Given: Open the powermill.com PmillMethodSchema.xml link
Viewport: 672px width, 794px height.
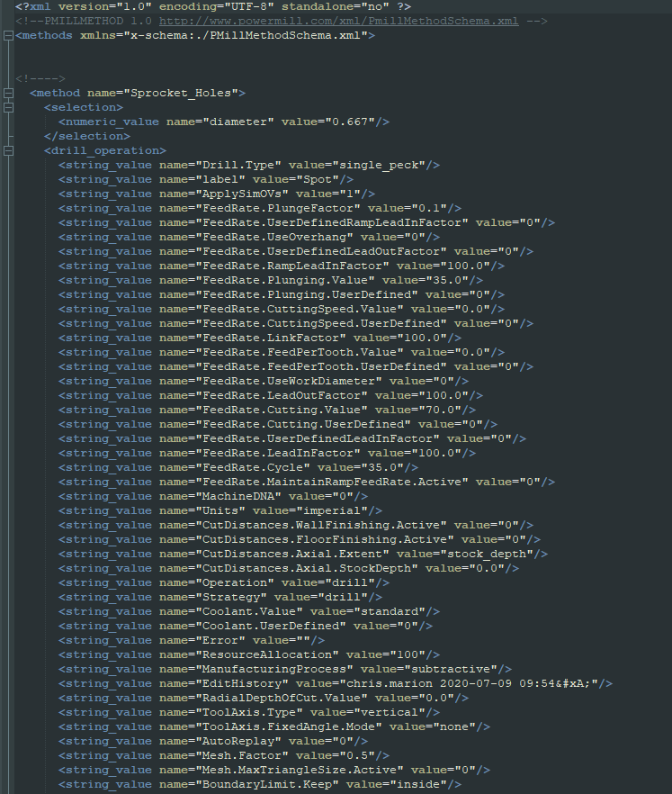Looking at the screenshot, I should pyautogui.click(x=338, y=22).
